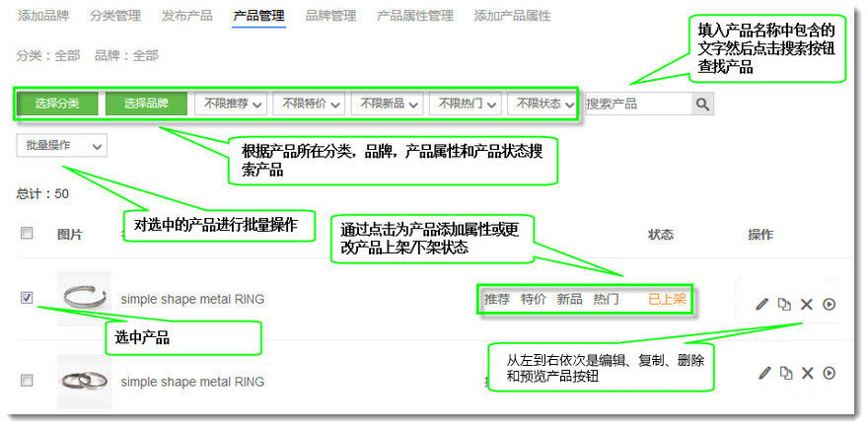Open the 分类管理 tab
868x428 pixels.
(114, 16)
